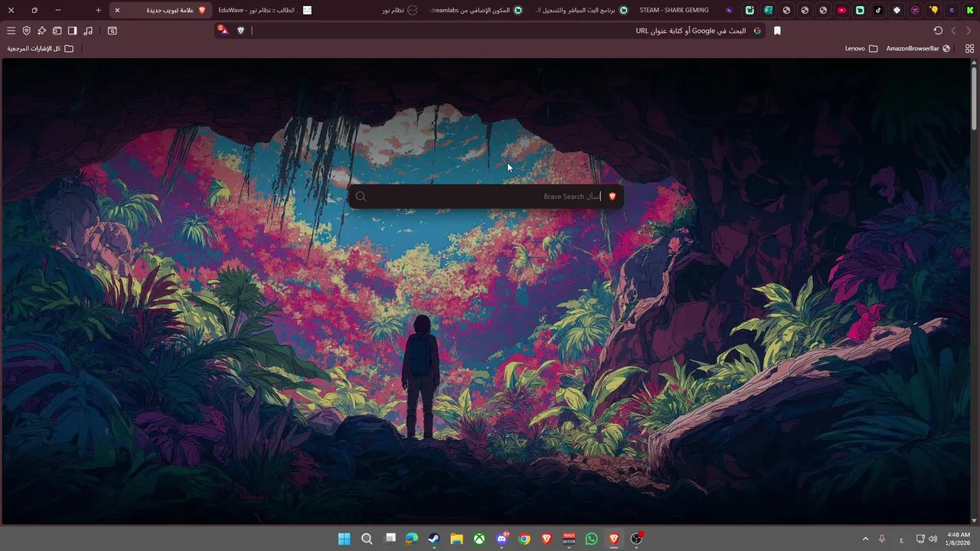The image size is (980, 551).
Task: Open the Lenovo bookmarks folder
Action: pos(861,48)
